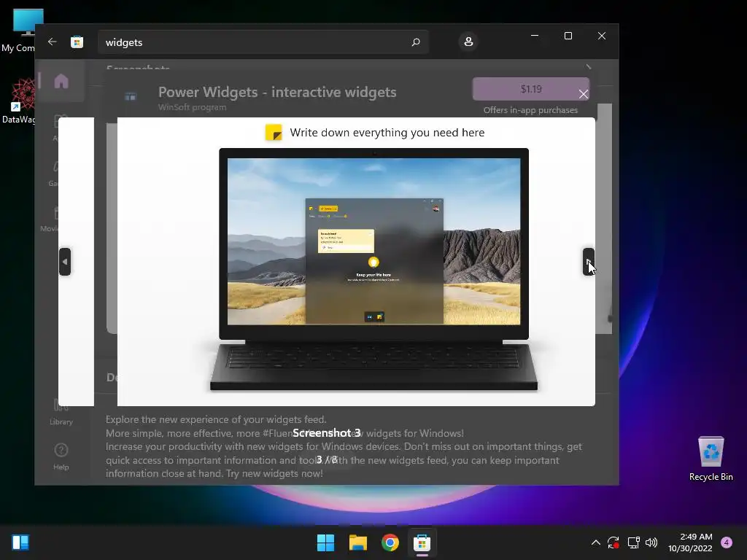Click the search magnifier icon
The height and width of the screenshot is (560, 747).
(x=415, y=42)
